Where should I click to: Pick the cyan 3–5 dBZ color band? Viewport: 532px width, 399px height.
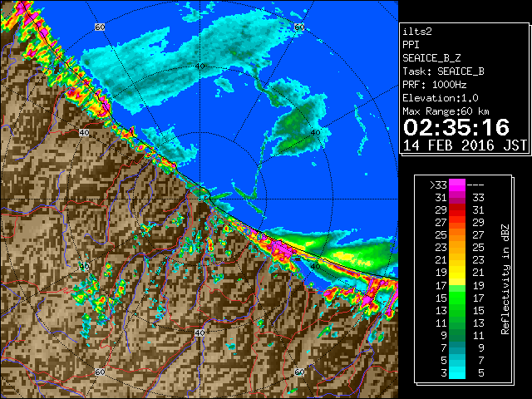[457, 373]
